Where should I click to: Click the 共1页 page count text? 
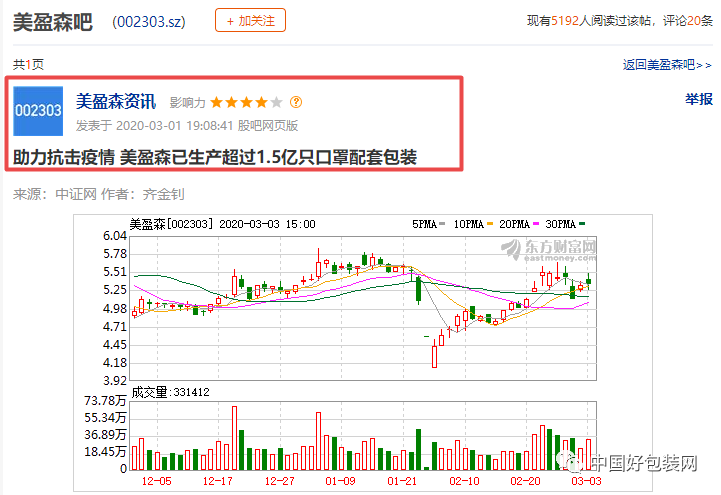click(29, 64)
